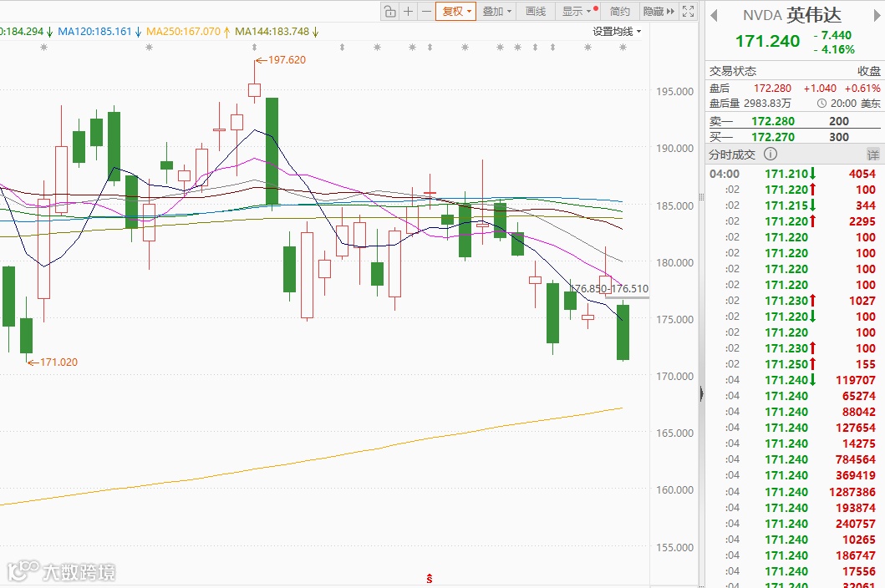Click 收盘 status text
Viewport: 885px width, 588px height.
[869, 71]
